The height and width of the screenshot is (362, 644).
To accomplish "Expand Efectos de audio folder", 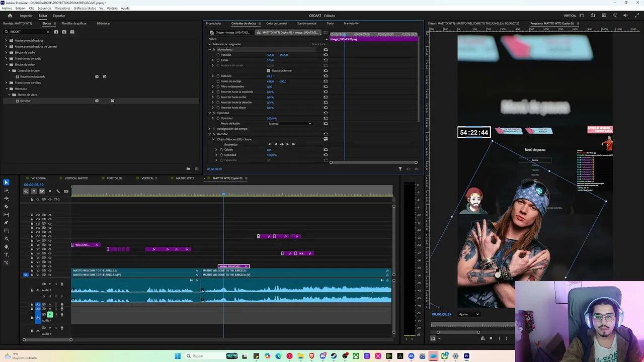I will tap(6, 52).
